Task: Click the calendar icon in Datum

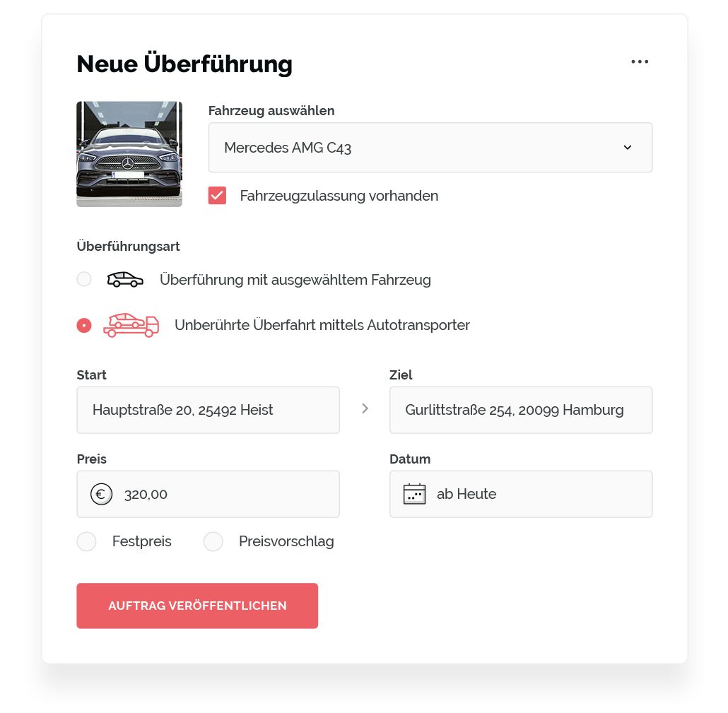Action: pos(414,494)
